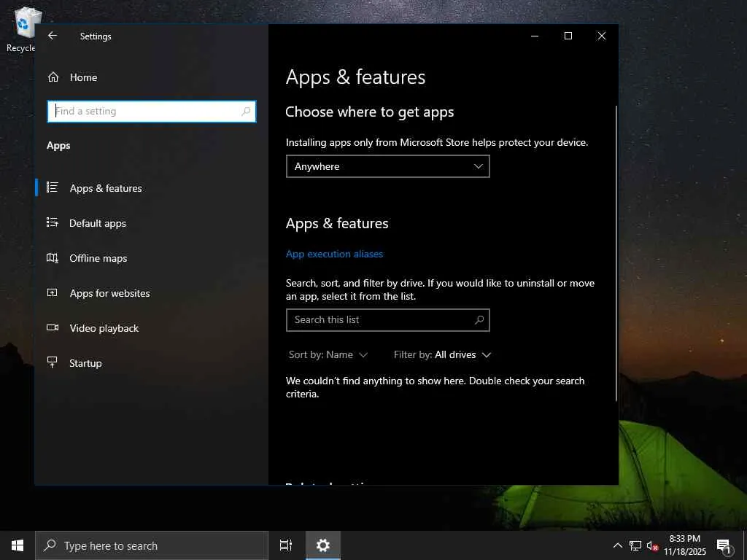747x560 pixels.
Task: Click the Apps for websites icon
Action: (x=53, y=293)
